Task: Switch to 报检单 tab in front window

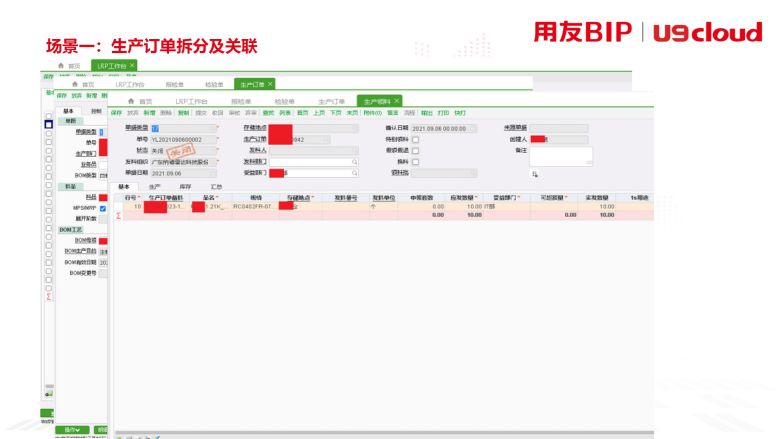Action: [x=241, y=102]
